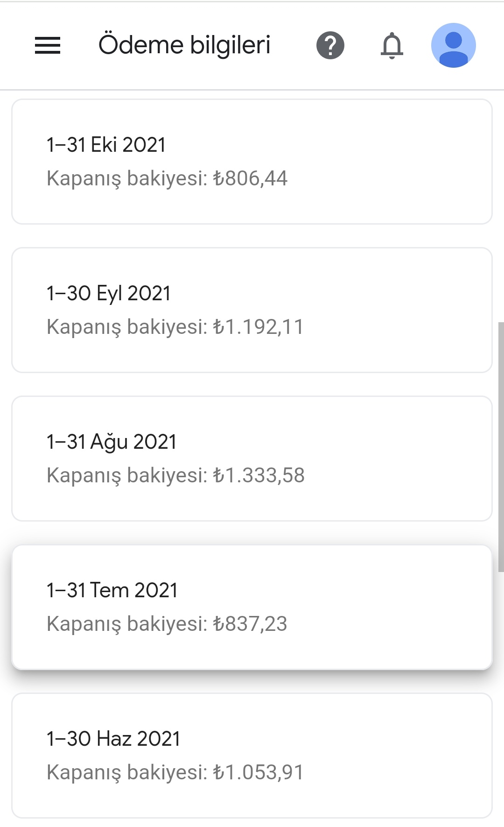Click the vertical scrollbar thumb
504x827 pixels.
[501, 447]
